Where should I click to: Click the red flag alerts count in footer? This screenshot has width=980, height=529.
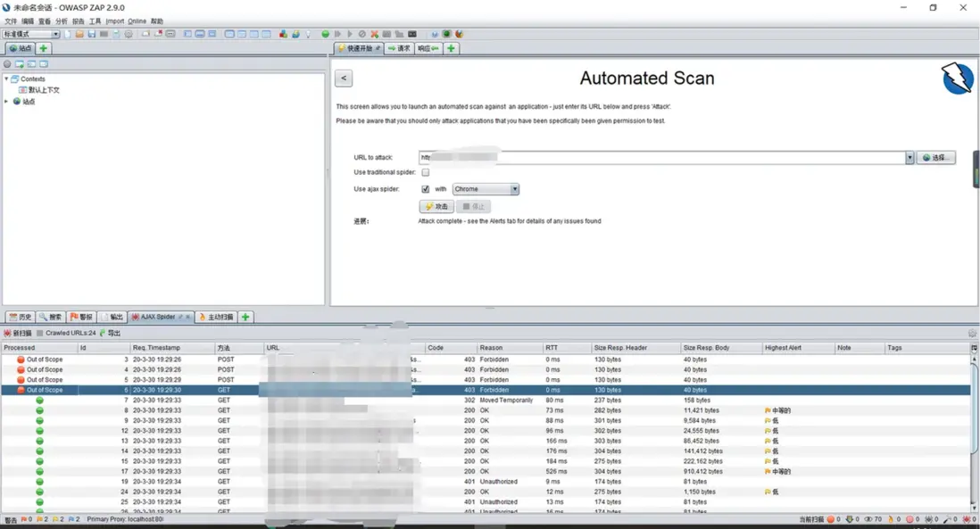tap(26, 519)
